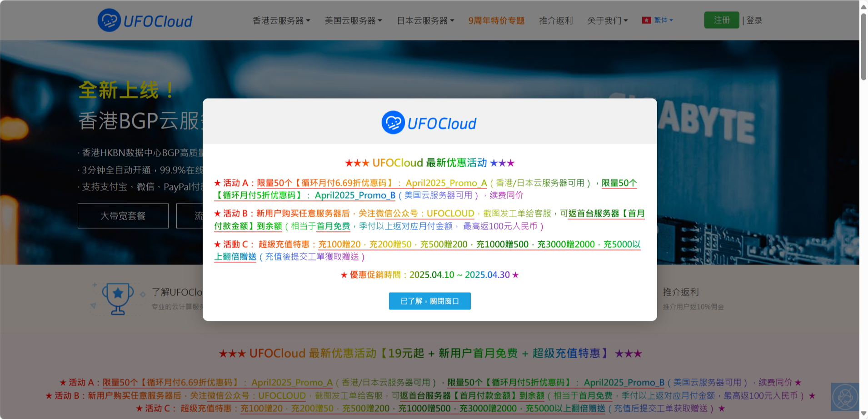Click the trophy icon under the banner
Image resolution: width=868 pixels, height=419 pixels.
(x=118, y=299)
